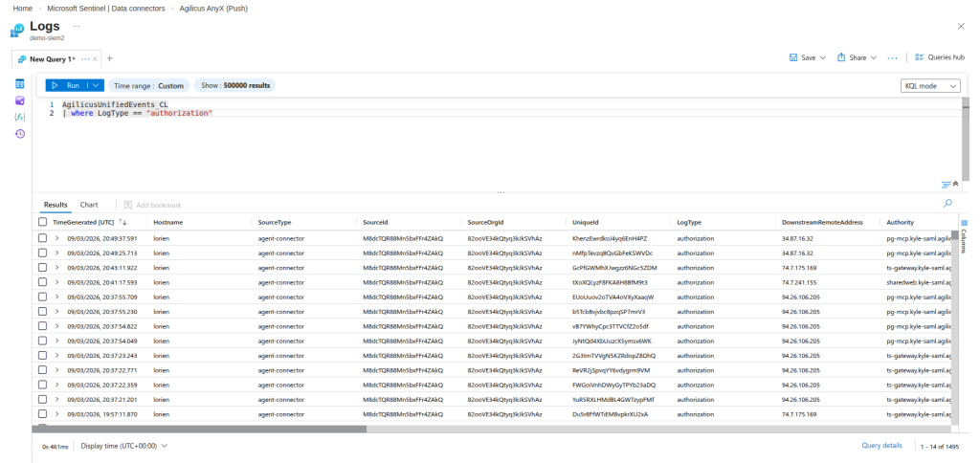This screenshot has width=980, height=463.
Task: Add a new query tab with plus
Action: pos(110,58)
